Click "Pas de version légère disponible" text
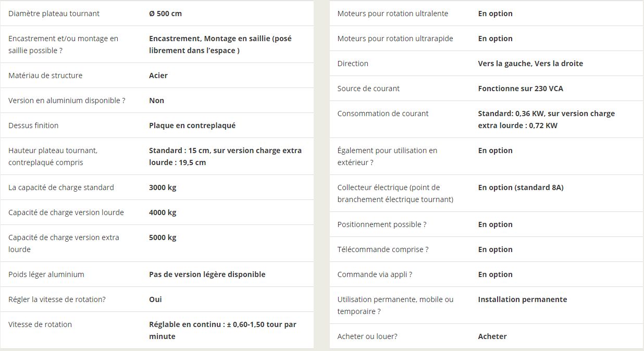 (x=207, y=274)
